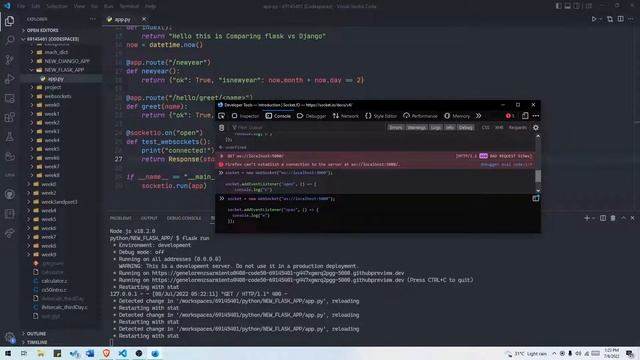The width and height of the screenshot is (640, 360).
Task: Open the Testing flask icon view
Action: pos(9,137)
